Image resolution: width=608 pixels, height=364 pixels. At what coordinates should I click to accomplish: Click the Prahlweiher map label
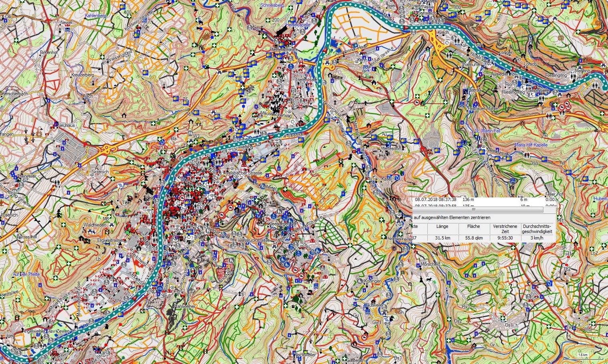(x=185, y=306)
